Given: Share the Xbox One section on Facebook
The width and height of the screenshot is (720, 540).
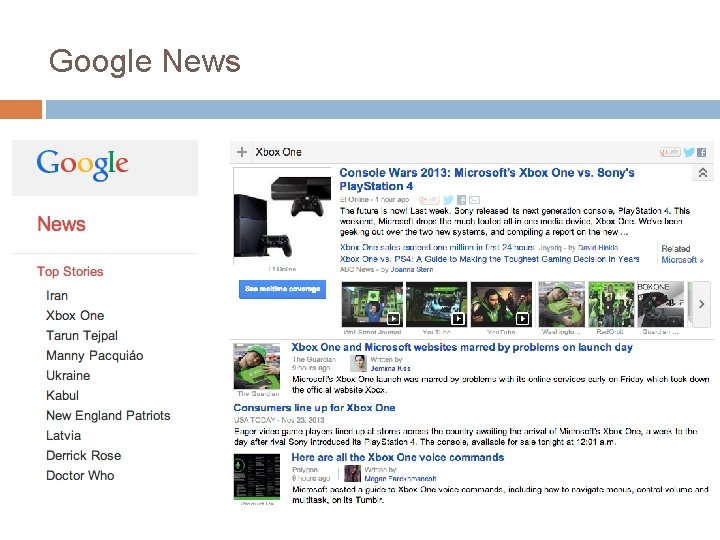Looking at the screenshot, I should pos(701,152).
